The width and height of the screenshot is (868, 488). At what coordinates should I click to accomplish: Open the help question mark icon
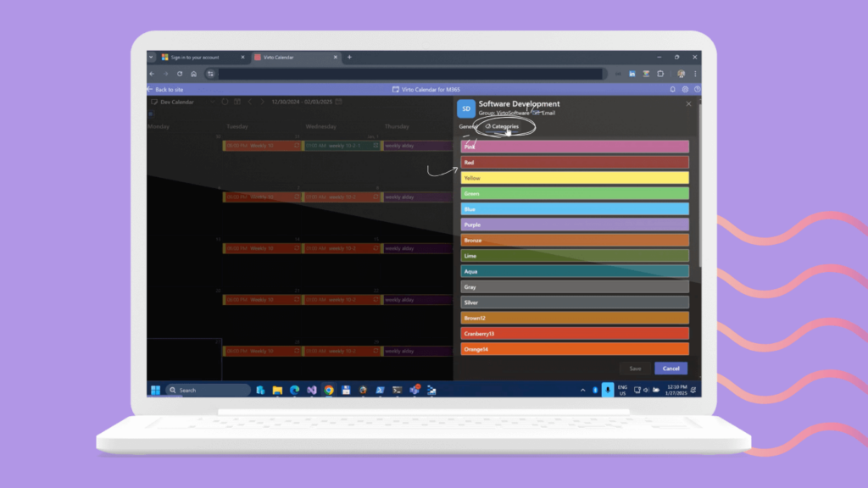[697, 89]
